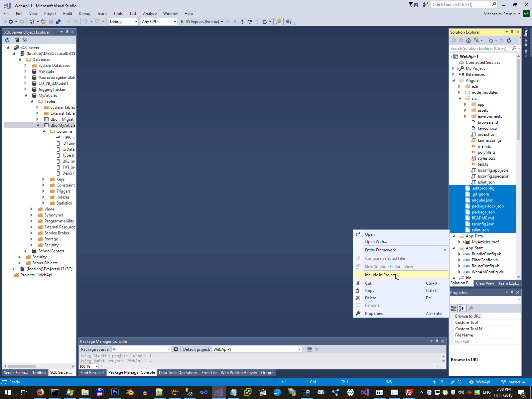532x399 pixels.
Task: Open the console zoom 100 % dropdown
Action: point(89,366)
